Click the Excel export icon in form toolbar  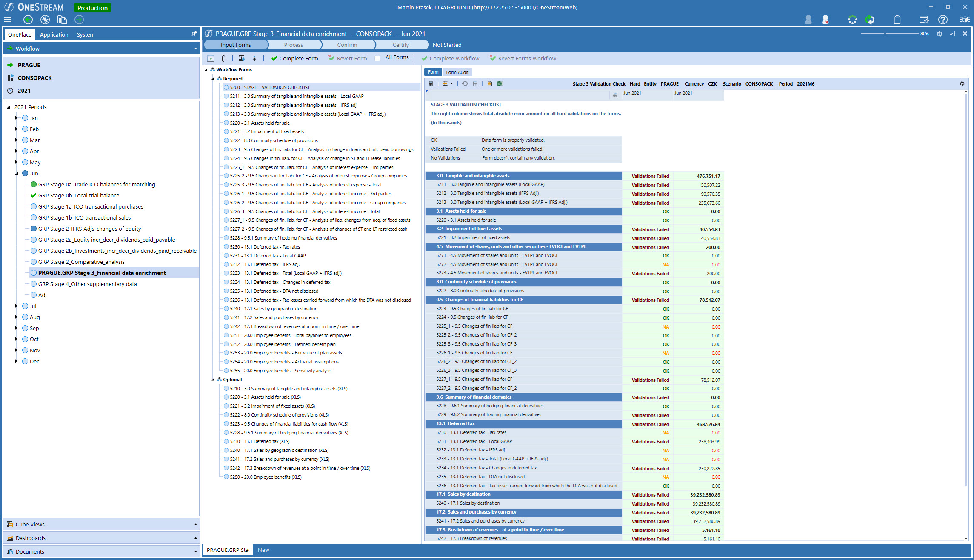[x=500, y=84]
